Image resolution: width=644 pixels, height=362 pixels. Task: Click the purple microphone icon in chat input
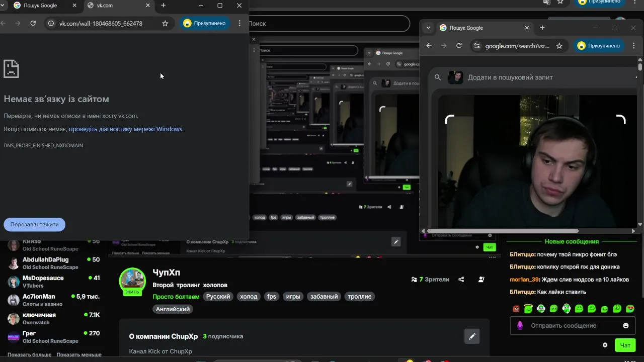pyautogui.click(x=520, y=326)
